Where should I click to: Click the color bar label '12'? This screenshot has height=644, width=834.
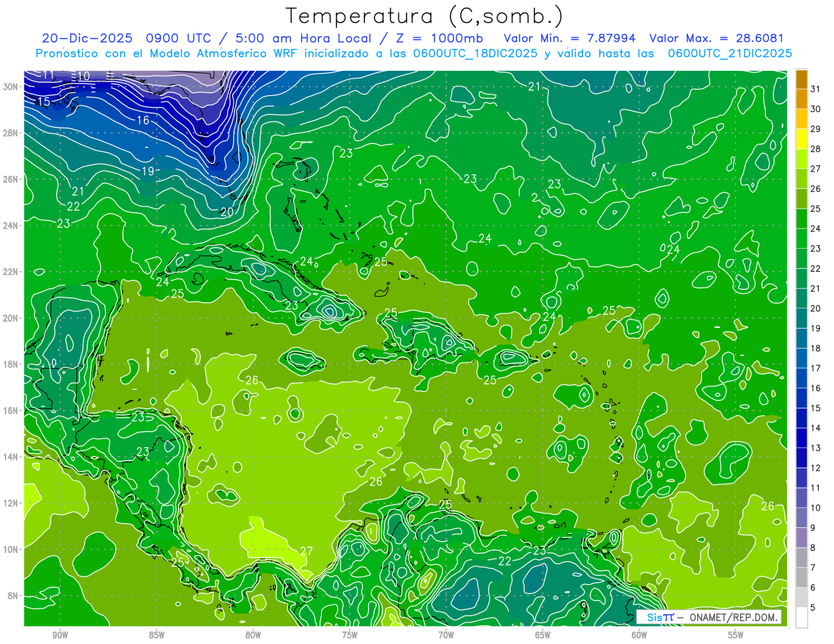coord(816,468)
